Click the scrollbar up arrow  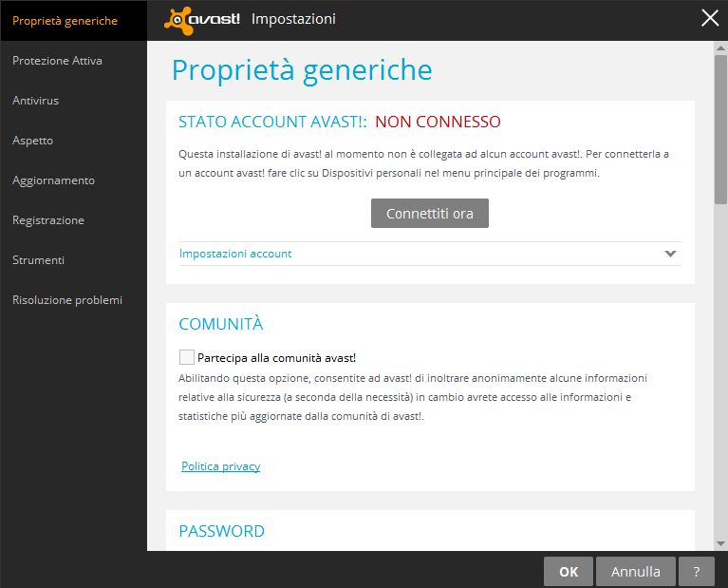click(720, 48)
